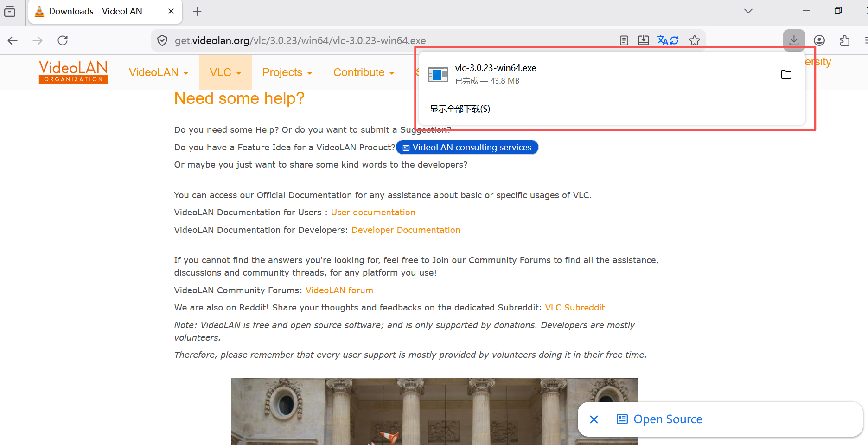Viewport: 868px width, 445px height.
Task: Open the downloads panel toolbar icon
Action: (794, 40)
